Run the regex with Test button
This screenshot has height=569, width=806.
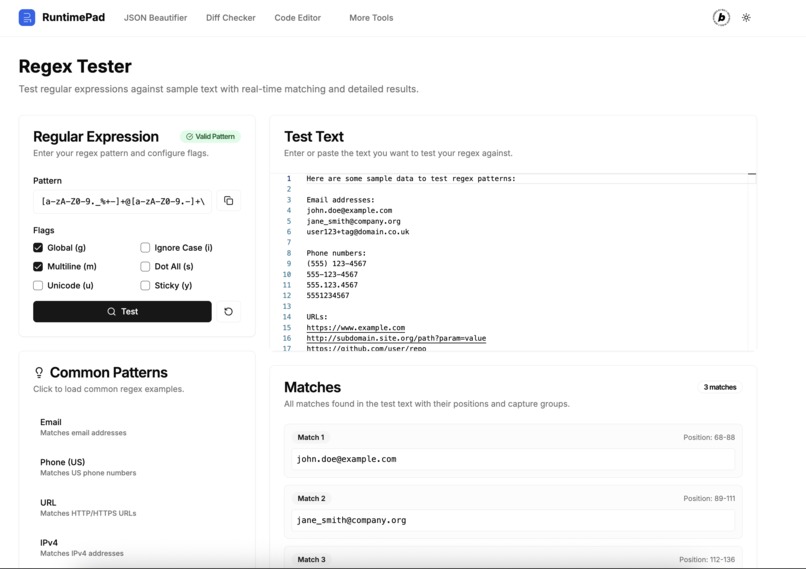coord(122,311)
